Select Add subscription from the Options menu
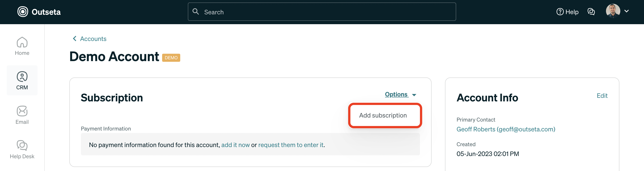This screenshot has width=644, height=171. pos(385,115)
